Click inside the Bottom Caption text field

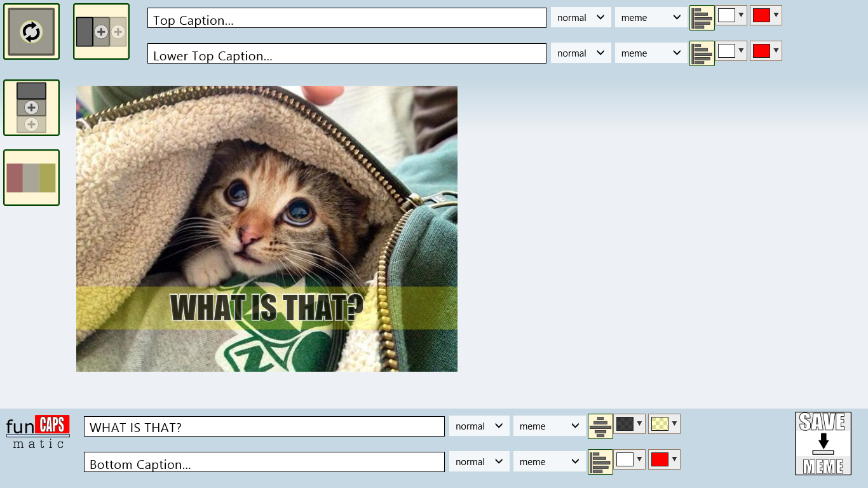pyautogui.click(x=264, y=462)
